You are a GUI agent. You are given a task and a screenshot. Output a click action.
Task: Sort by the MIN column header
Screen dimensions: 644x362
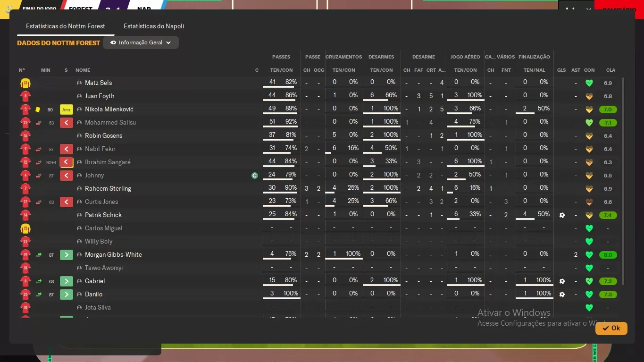(x=45, y=70)
